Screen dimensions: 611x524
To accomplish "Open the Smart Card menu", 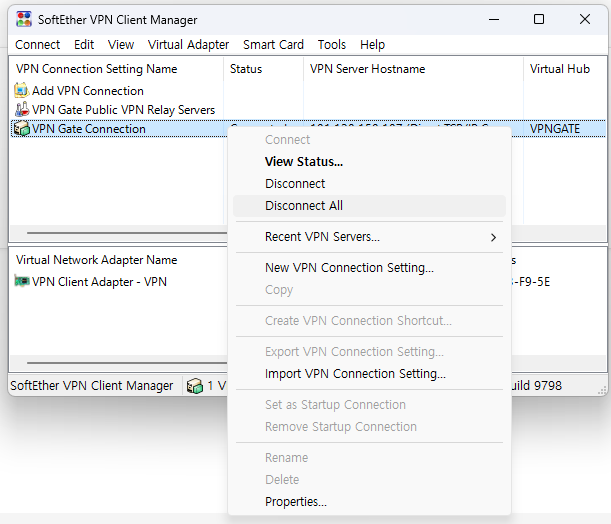I will (x=273, y=44).
